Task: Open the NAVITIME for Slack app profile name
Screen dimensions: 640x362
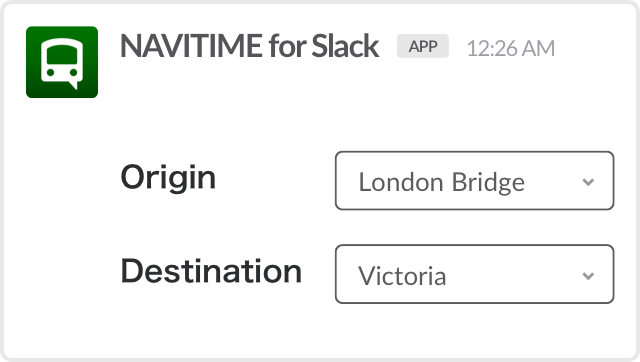Action: [x=249, y=46]
